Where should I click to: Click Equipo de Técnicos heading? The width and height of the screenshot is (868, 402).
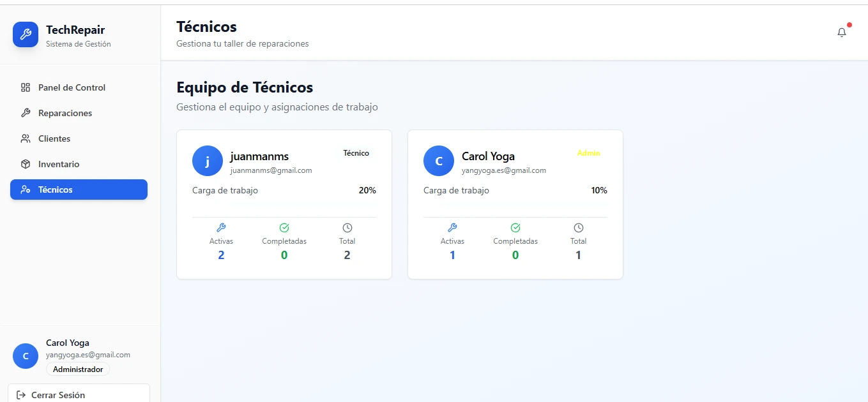[245, 87]
